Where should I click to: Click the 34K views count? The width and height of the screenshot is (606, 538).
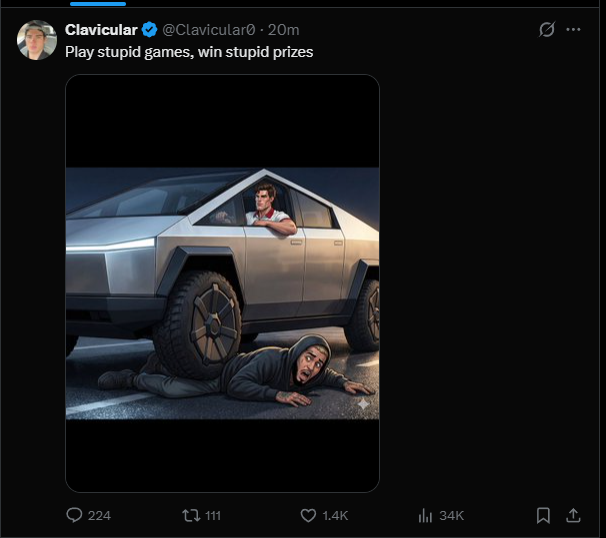[451, 515]
